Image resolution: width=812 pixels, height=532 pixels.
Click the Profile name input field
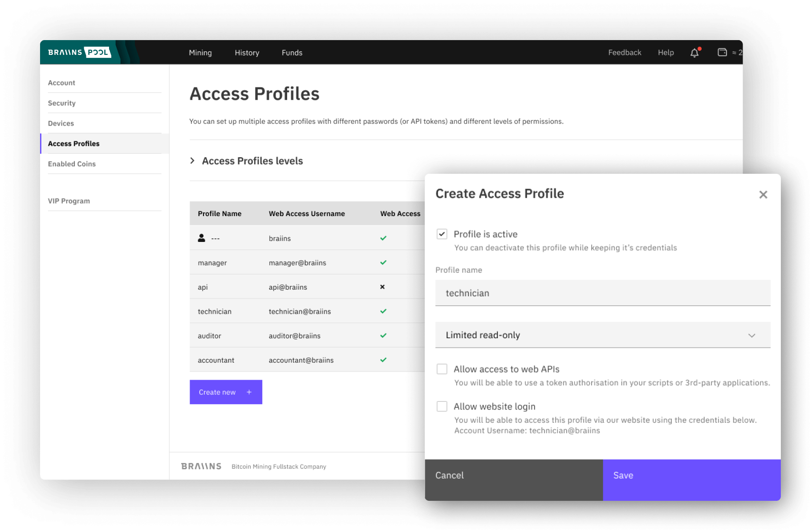pos(603,293)
